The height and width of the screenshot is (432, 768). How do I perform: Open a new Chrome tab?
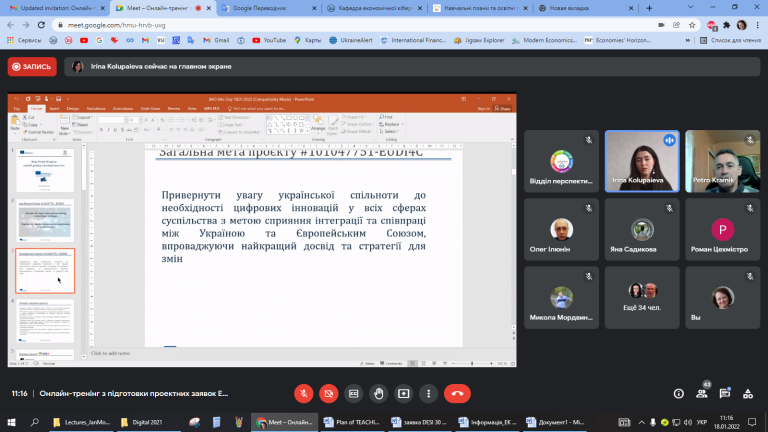(649, 8)
